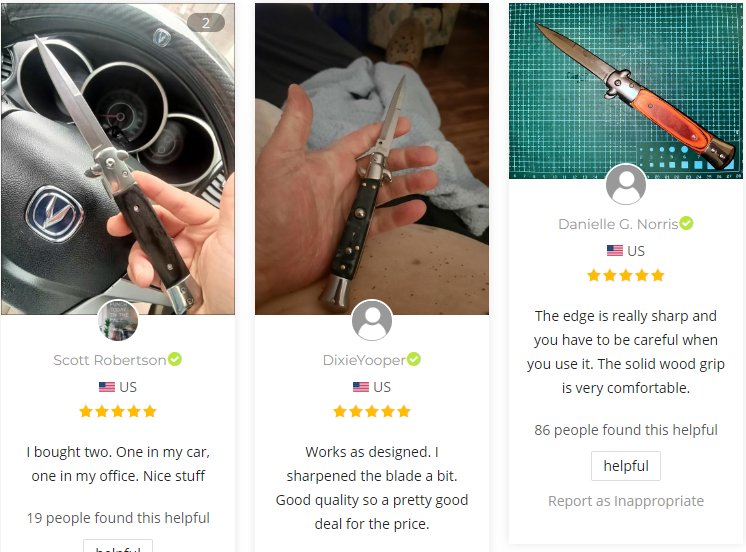
Task: Click verified checkmark beside DixieYooper
Action: point(413,359)
